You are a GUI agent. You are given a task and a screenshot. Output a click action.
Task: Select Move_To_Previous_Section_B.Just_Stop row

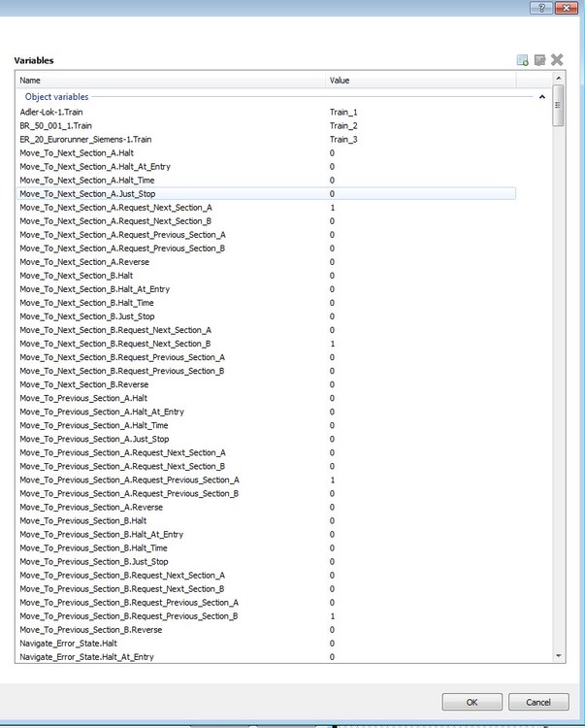coord(266,561)
